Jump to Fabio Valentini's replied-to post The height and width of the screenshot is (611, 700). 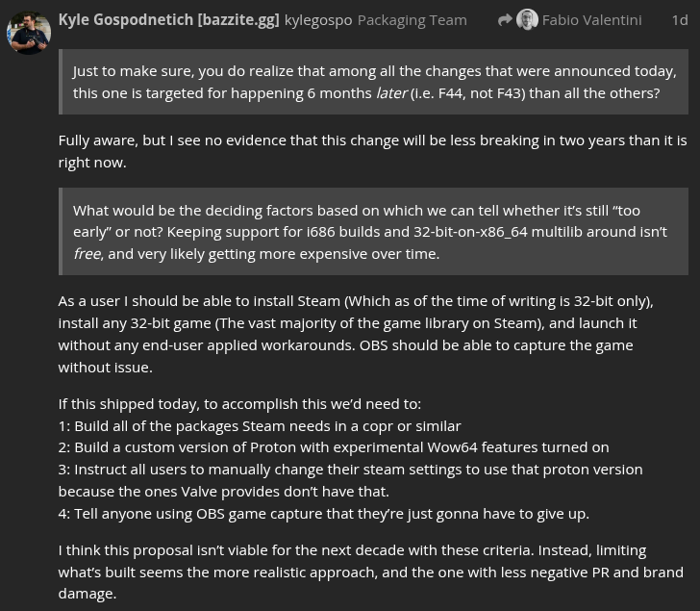coord(591,19)
